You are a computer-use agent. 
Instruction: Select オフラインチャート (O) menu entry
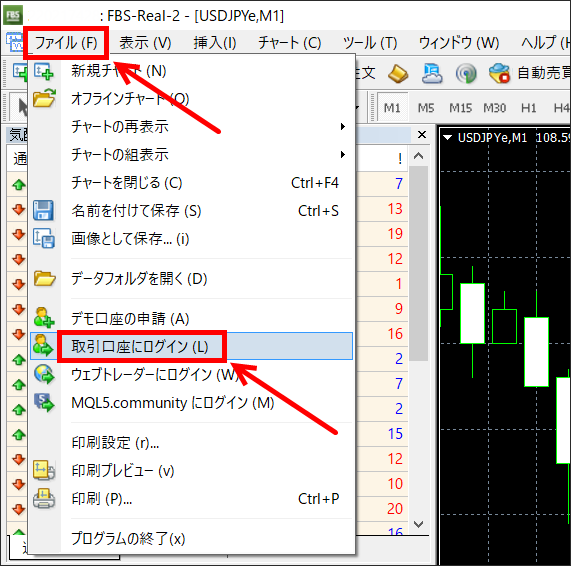click(x=192, y=99)
